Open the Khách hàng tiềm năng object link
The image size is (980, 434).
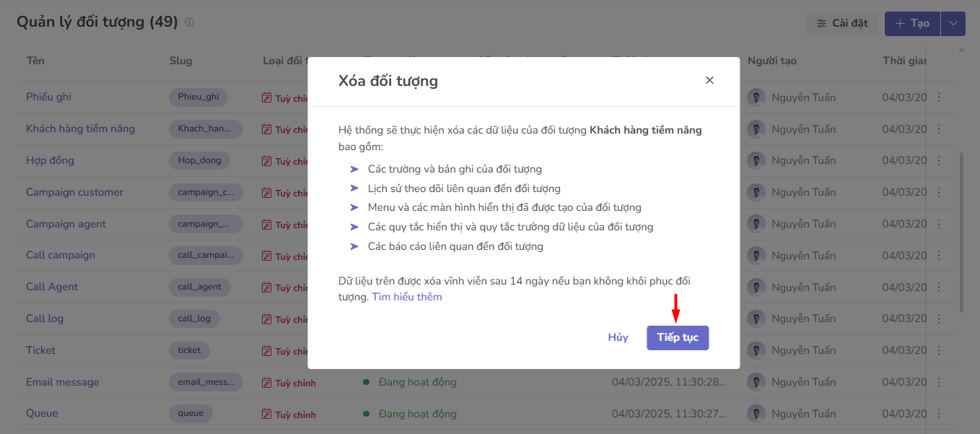80,129
